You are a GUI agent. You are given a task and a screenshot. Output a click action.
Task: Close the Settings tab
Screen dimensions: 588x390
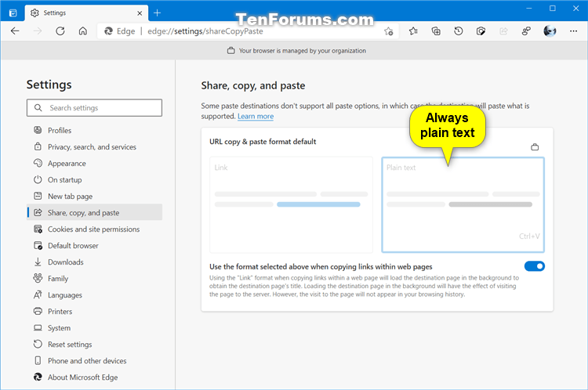tap(140, 13)
